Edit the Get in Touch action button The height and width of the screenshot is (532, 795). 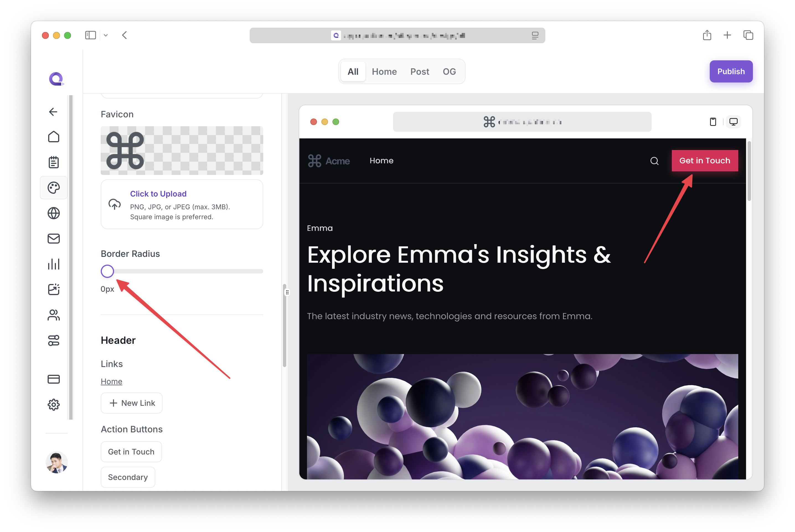[x=131, y=451]
